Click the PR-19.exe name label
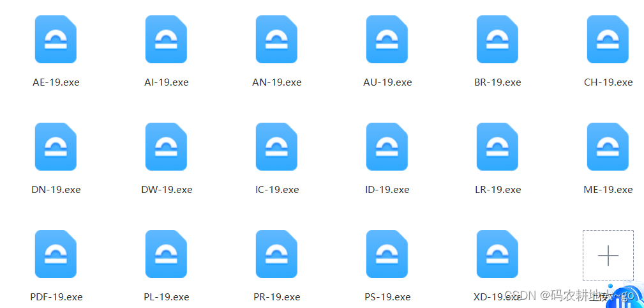The image size is (644, 308). (x=277, y=297)
